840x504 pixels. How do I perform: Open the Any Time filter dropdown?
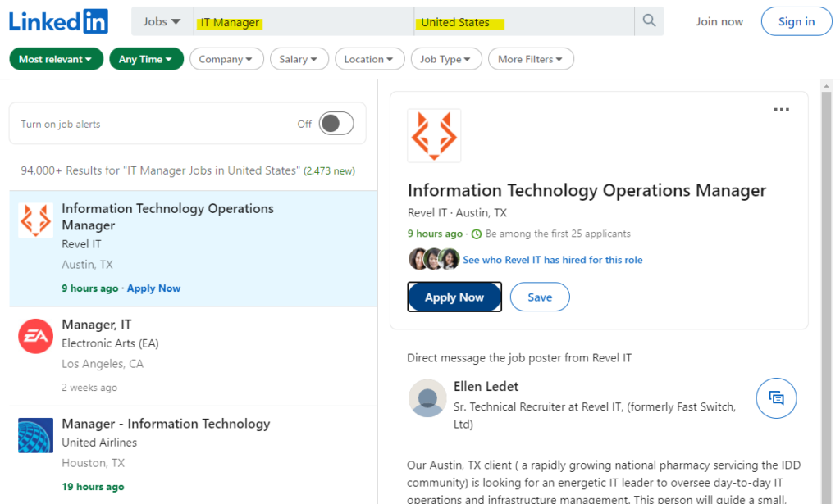(146, 59)
